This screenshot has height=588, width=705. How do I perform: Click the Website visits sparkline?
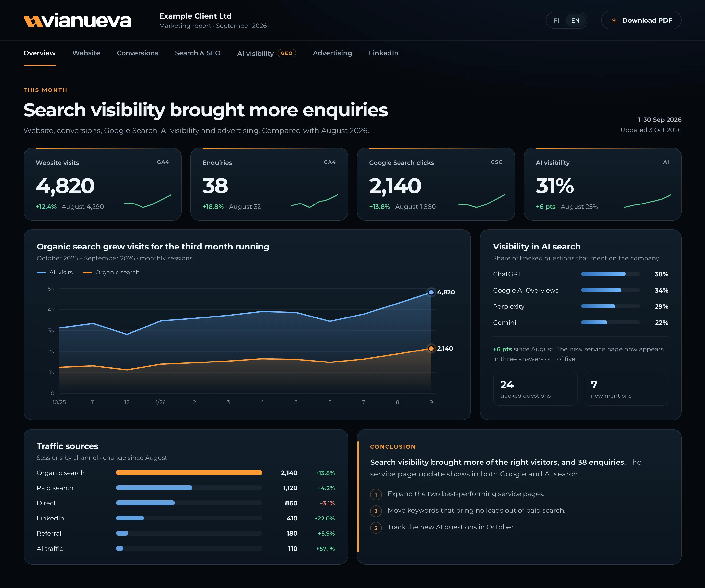click(148, 201)
